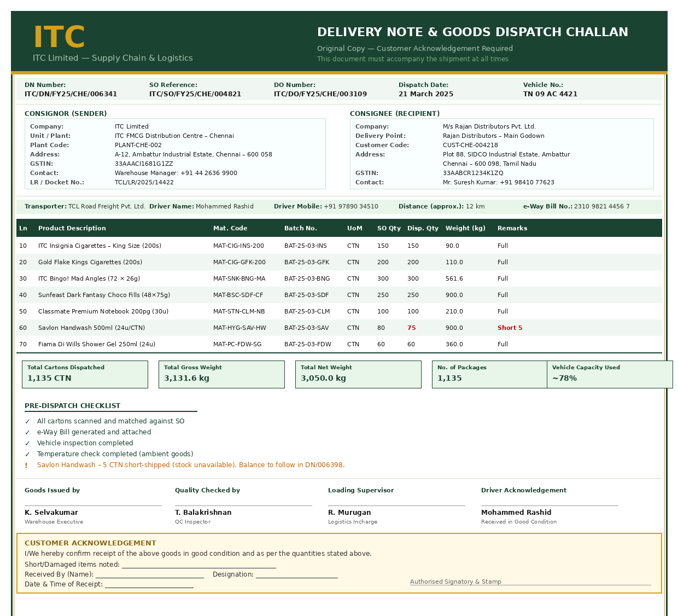Click signature line above R. Murugan
678x616 pixels.
point(396,505)
